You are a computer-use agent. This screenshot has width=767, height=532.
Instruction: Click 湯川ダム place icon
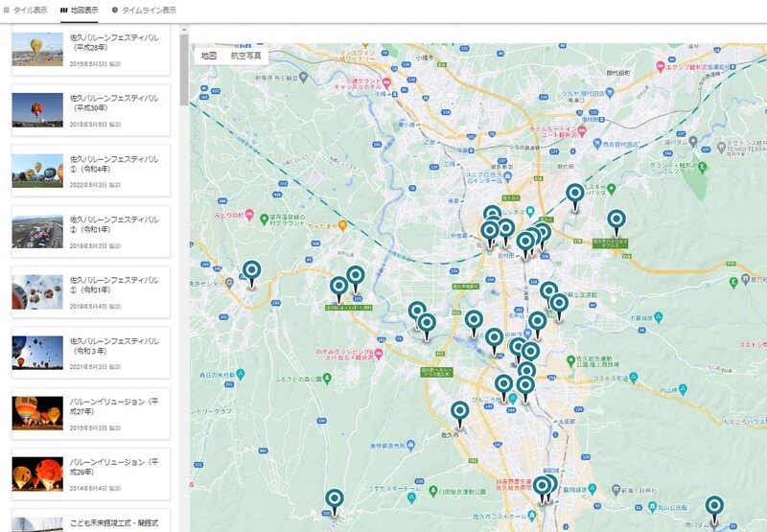click(693, 142)
